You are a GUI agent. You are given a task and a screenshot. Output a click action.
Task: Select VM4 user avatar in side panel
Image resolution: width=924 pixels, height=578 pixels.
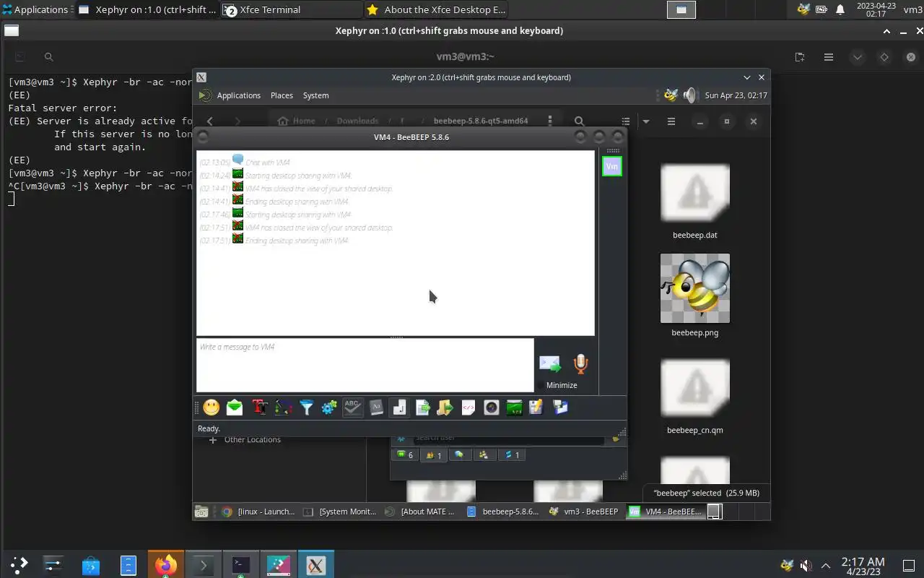pyautogui.click(x=612, y=166)
